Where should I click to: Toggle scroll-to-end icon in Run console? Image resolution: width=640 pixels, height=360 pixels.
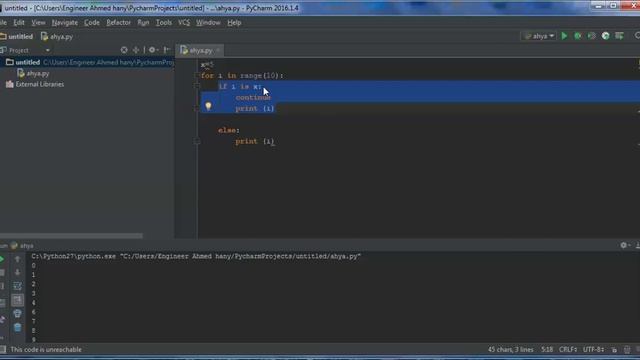[17, 300]
